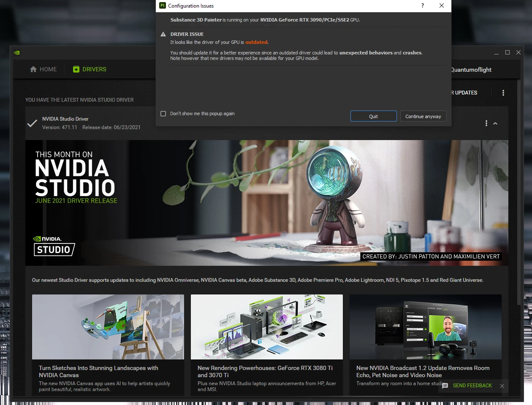Click the 'Created by: Justin Patton' credit caption
Image resolution: width=532 pixels, height=405 pixels.
pyautogui.click(x=431, y=256)
